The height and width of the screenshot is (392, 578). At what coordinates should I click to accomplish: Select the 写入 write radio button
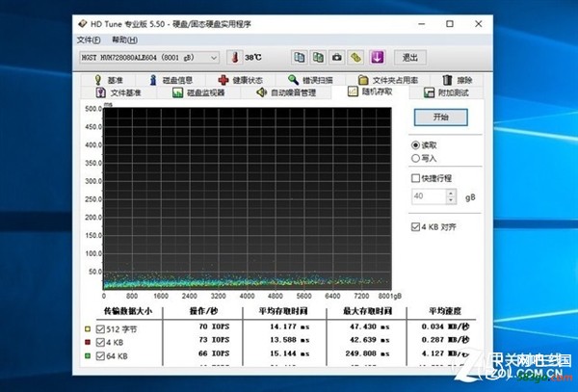415,158
